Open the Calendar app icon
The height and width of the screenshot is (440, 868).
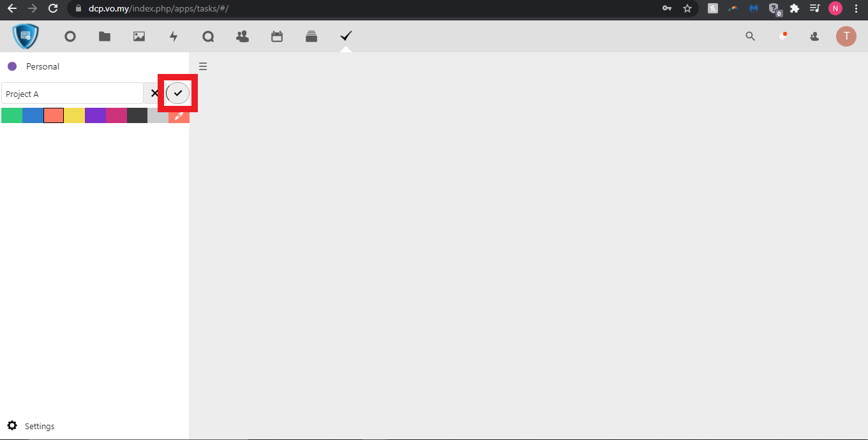[x=277, y=36]
